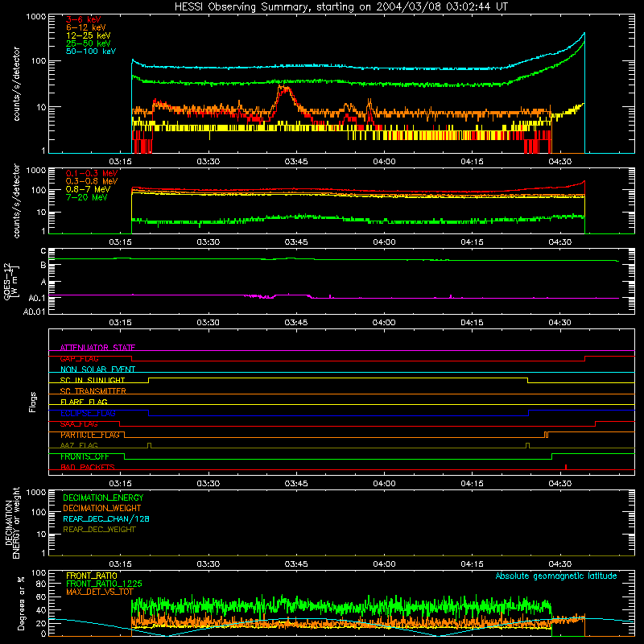The height and width of the screenshot is (644, 644).
Task: Click the GAP_FLAG label
Action: point(79,358)
